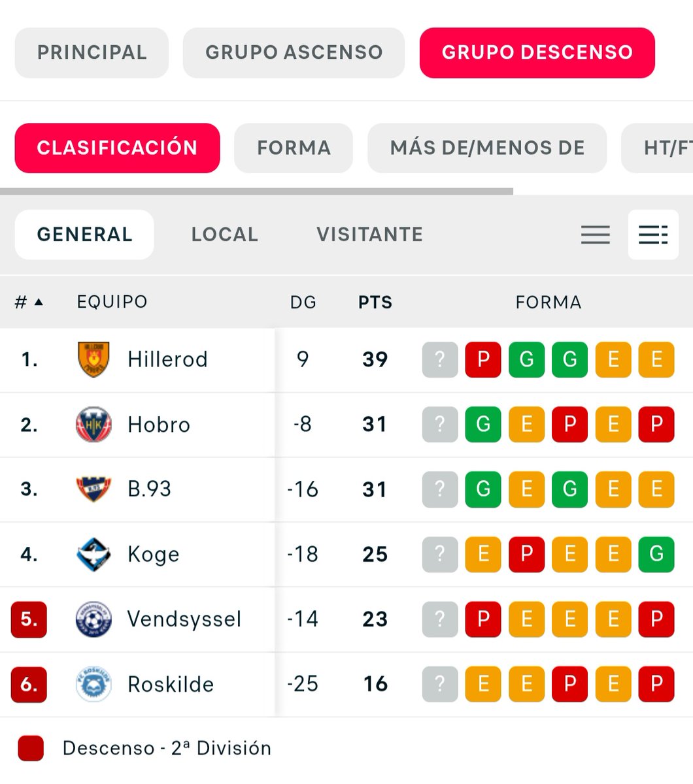Open the Roskilde club badge
The height and width of the screenshot is (784, 693).
tap(93, 684)
